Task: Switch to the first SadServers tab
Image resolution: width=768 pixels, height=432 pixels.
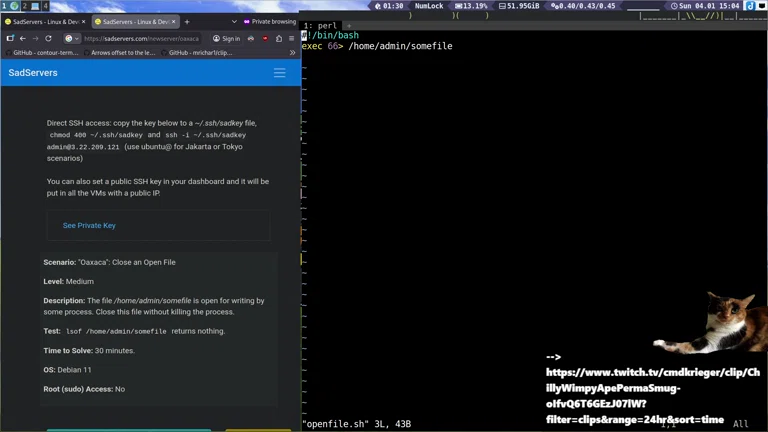Action: tap(45, 21)
